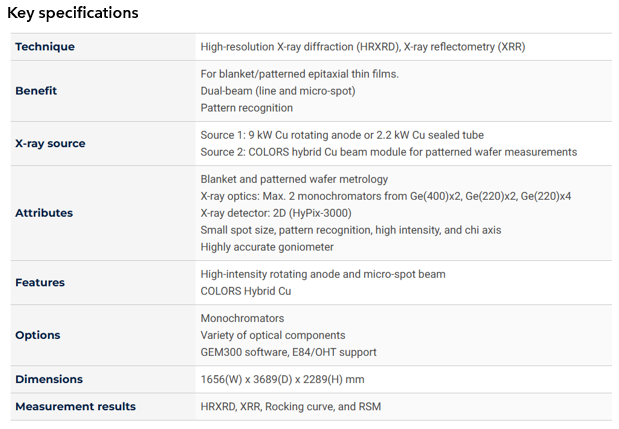Click the "Dual-beam (line and micro-spot)" text
The image size is (619, 429).
[278, 91]
